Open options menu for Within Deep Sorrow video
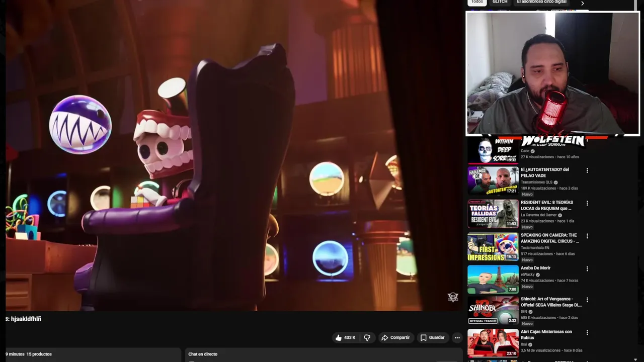The image size is (644, 362). click(587, 141)
